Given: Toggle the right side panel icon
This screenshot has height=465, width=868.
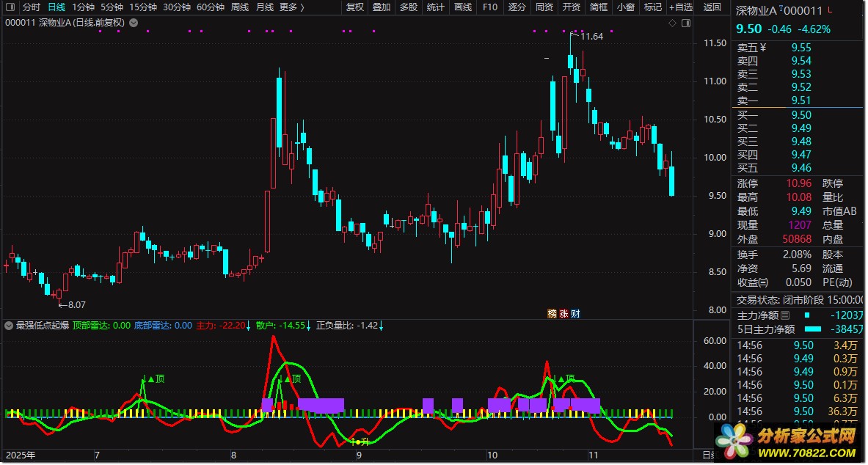Looking at the screenshot, I should pos(685,23).
